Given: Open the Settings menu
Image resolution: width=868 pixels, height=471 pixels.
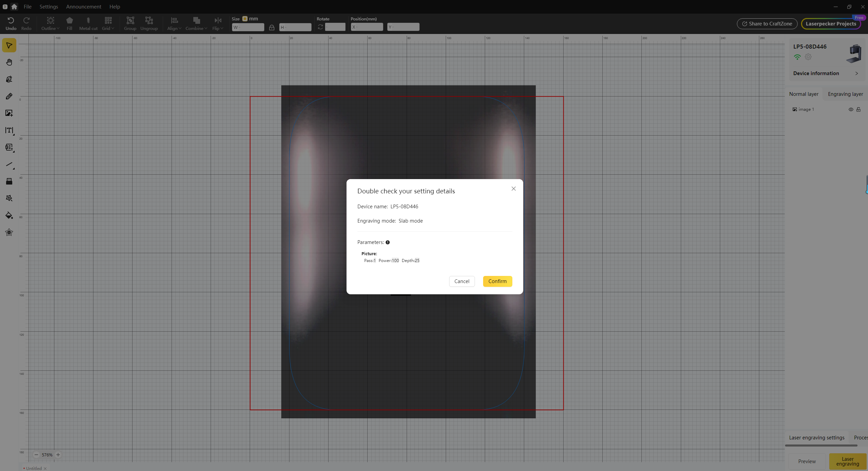Looking at the screenshot, I should [x=49, y=6].
